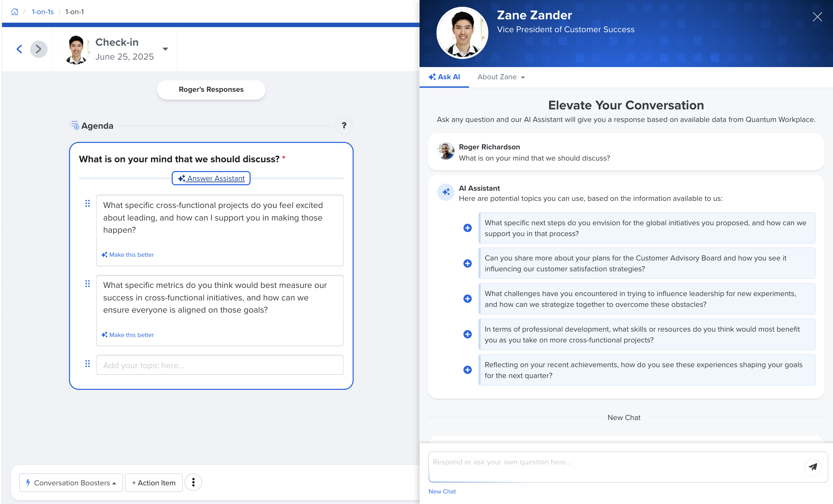The height and width of the screenshot is (504, 833).
Task: Click Vice President of Customer Success title
Action: pyautogui.click(x=566, y=29)
